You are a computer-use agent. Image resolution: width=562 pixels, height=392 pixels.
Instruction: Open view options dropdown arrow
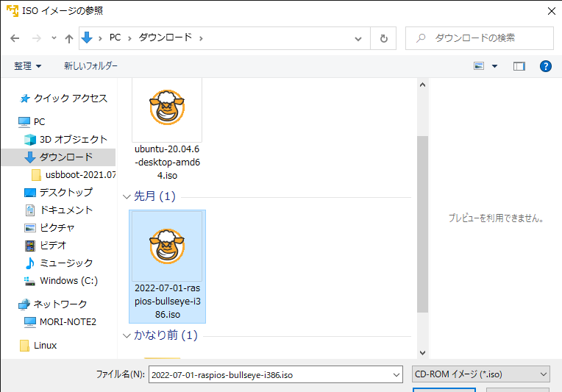click(494, 66)
